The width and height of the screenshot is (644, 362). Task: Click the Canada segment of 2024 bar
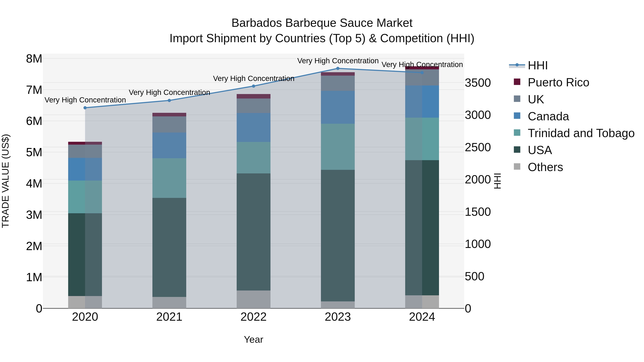pos(422,102)
